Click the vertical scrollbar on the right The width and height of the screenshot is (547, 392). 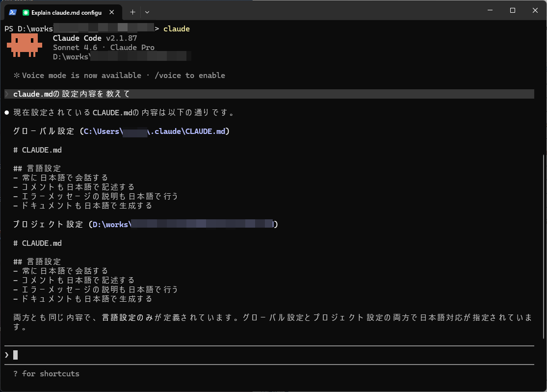point(543,245)
